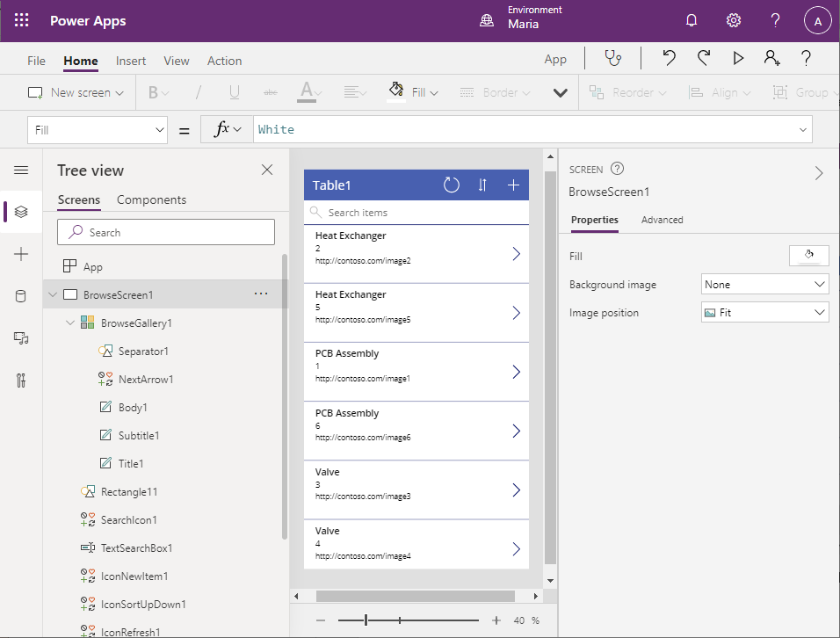Click the App checker stethoscope icon
The image size is (840, 638).
pyautogui.click(x=612, y=58)
